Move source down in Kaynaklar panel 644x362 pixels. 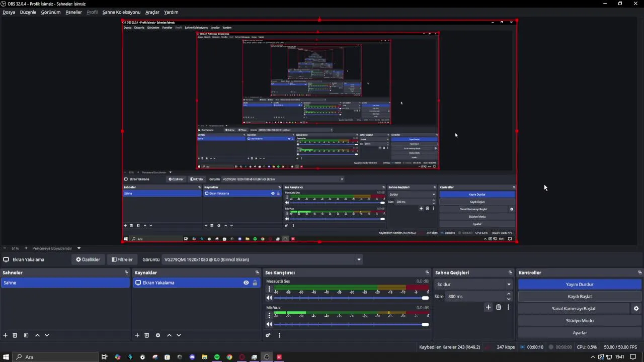tap(179, 335)
